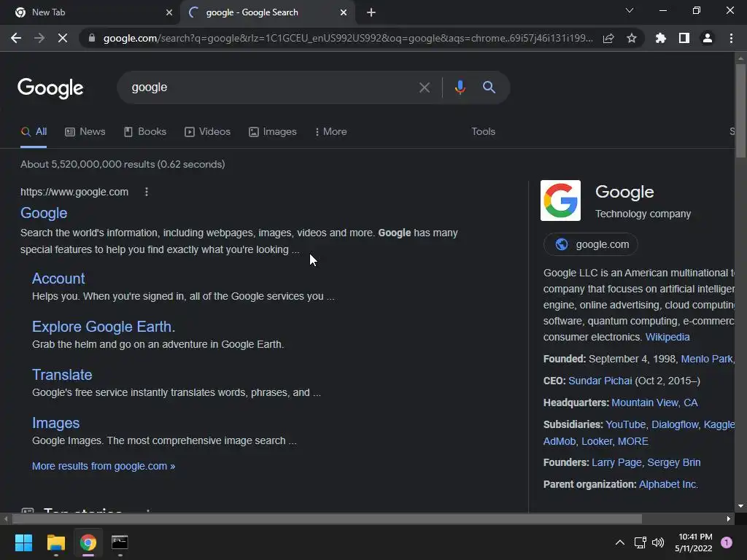Image resolution: width=747 pixels, height=560 pixels.
Task: Clear the search box with X
Action: click(424, 87)
